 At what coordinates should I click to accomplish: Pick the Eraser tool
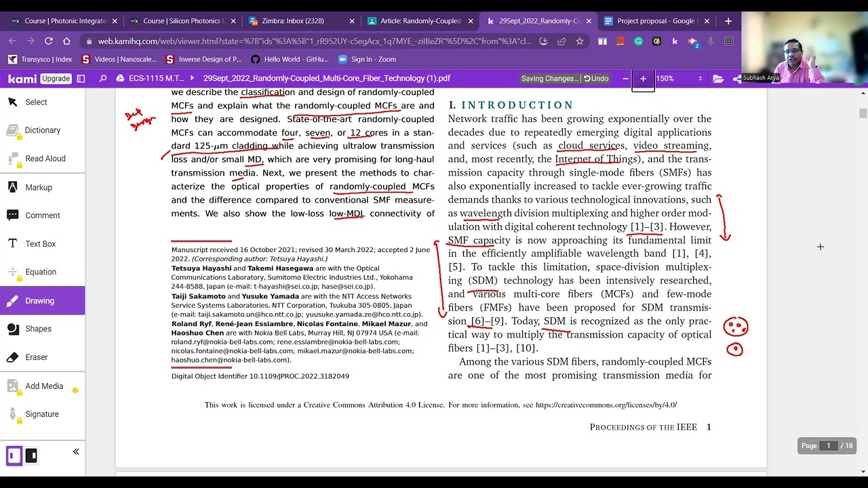pos(42,357)
